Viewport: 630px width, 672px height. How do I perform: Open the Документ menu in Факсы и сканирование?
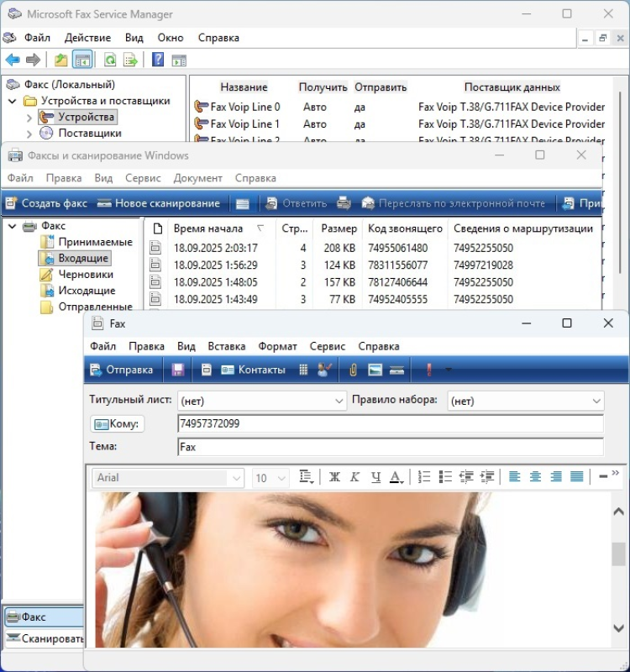[x=198, y=178]
